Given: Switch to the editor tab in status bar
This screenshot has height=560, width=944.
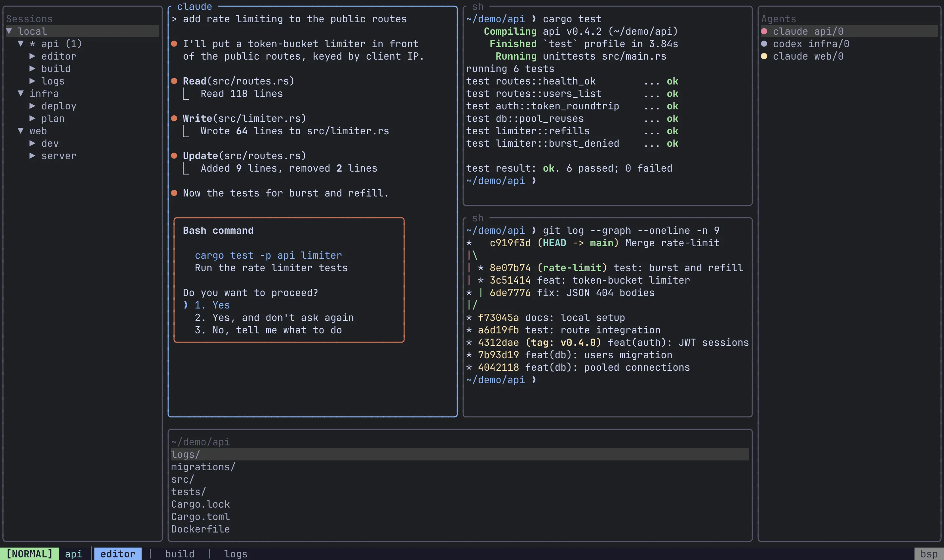Looking at the screenshot, I should 118,553.
